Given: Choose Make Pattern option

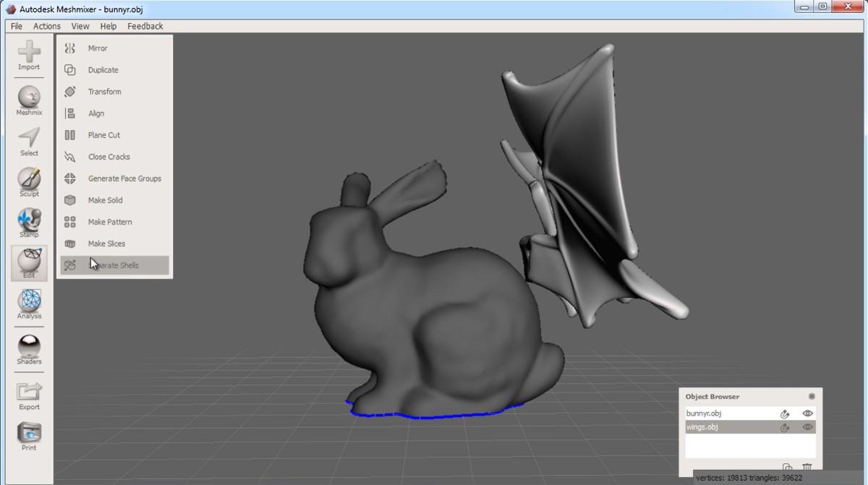Looking at the screenshot, I should [114, 222].
